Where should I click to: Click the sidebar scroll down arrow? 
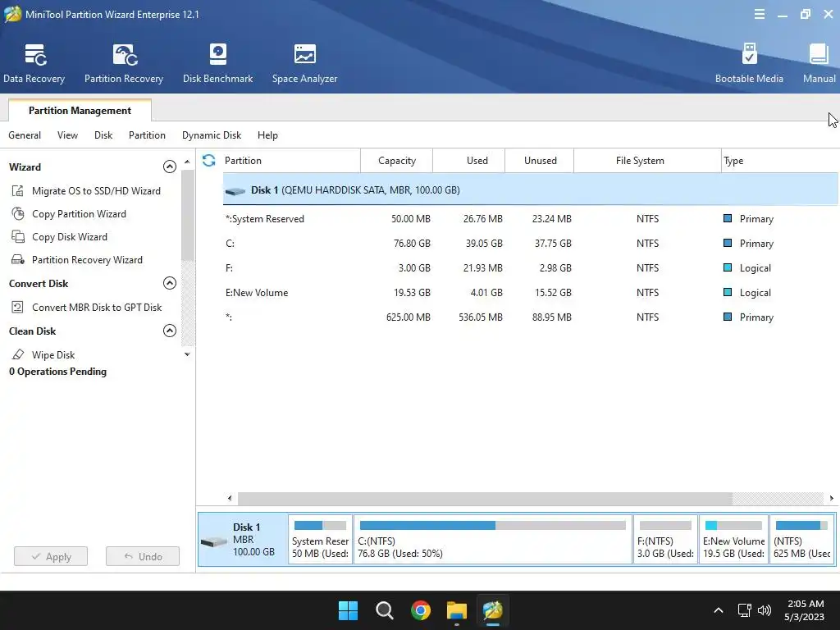click(187, 354)
